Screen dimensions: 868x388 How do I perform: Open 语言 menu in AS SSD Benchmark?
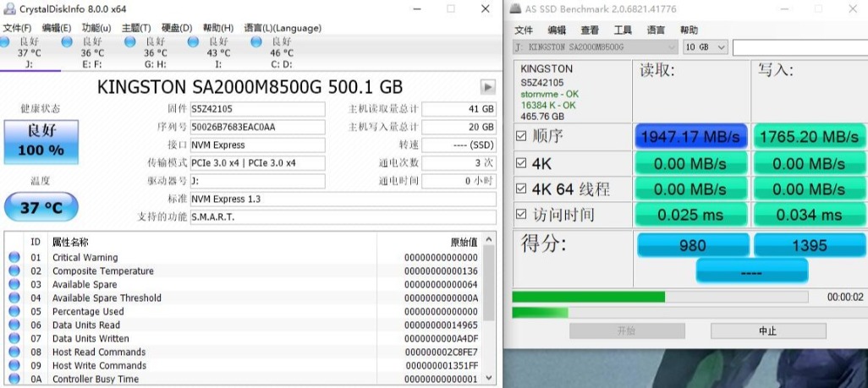[x=656, y=30]
